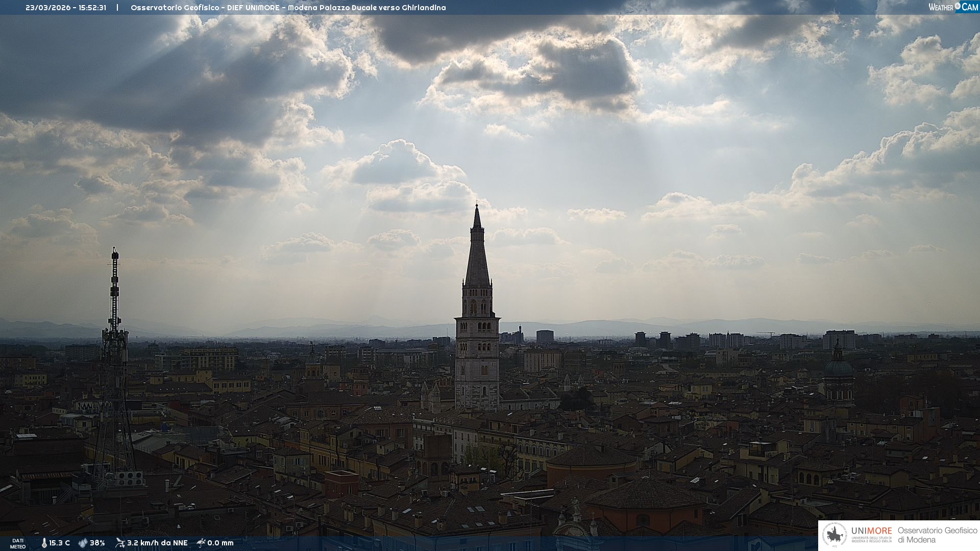Click the wind anemometer icon

coord(120,543)
